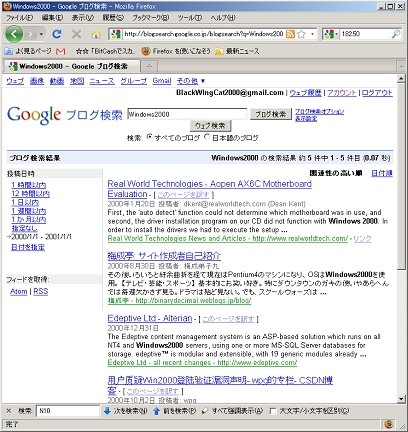408x432 pixels.
Task: Open the address bar history dropdown
Action: point(312,34)
